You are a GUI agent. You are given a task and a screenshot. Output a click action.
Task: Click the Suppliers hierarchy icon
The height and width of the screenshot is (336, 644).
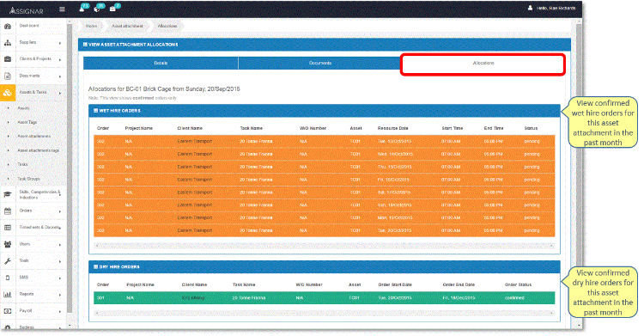8,43
